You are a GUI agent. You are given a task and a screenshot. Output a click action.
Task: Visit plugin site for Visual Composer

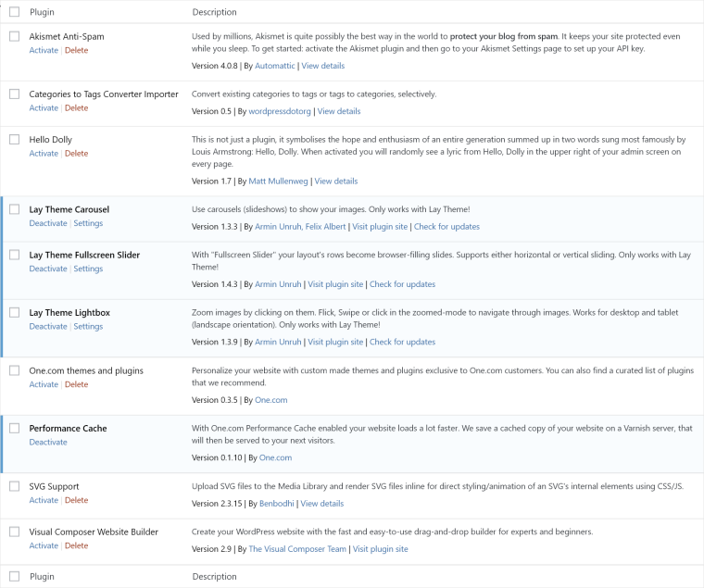[380, 549]
